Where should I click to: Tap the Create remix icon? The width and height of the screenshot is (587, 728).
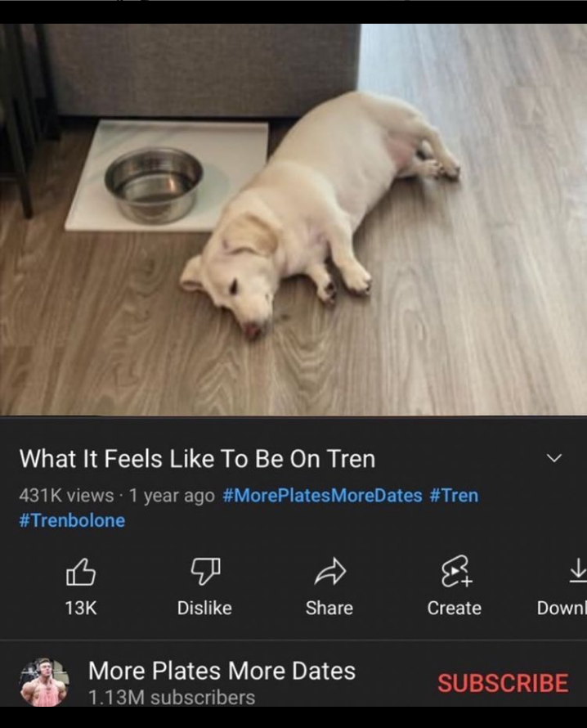coord(454,572)
